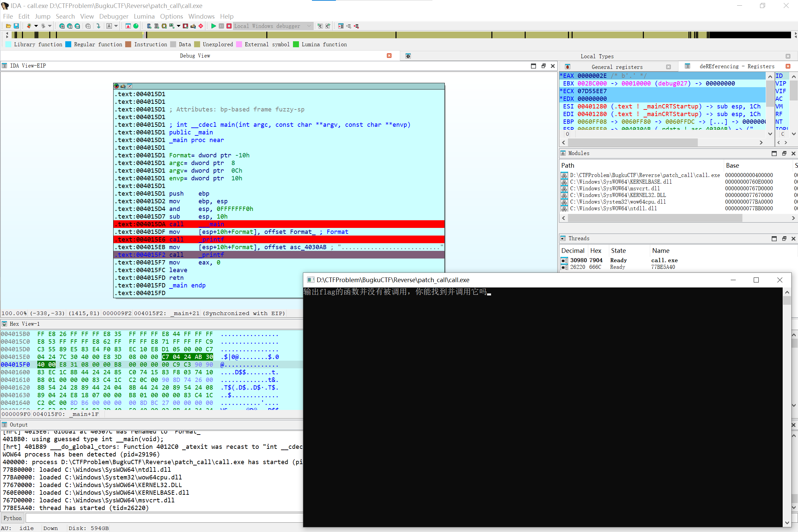798x532 pixels.
Task: Continue the debugged process with green play icon
Action: click(214, 26)
